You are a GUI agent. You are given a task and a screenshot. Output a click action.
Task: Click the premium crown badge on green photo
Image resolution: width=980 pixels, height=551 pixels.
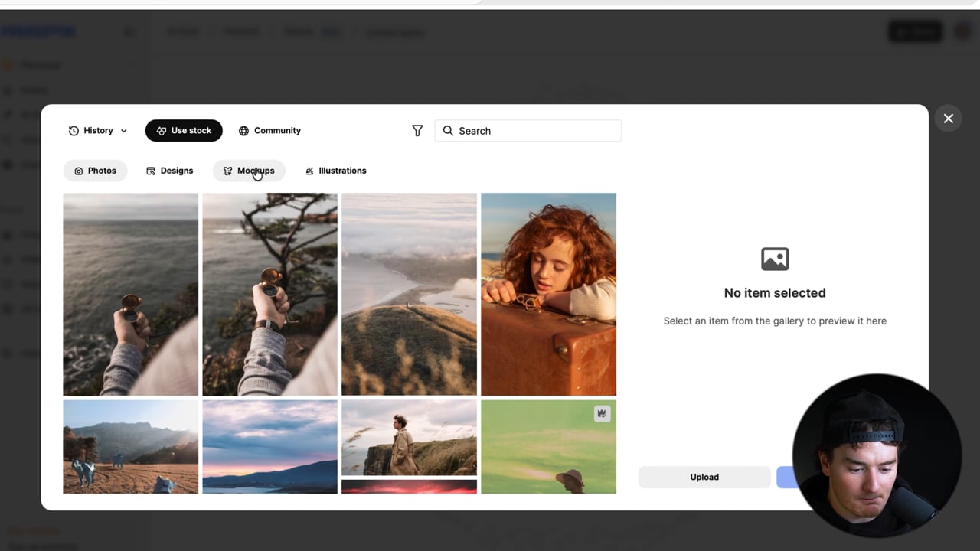602,414
